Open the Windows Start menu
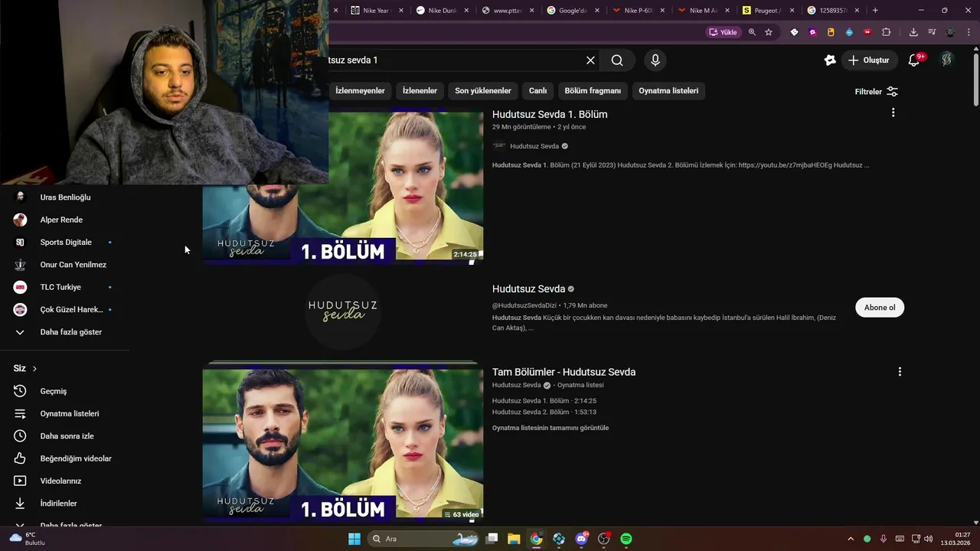 point(354,539)
